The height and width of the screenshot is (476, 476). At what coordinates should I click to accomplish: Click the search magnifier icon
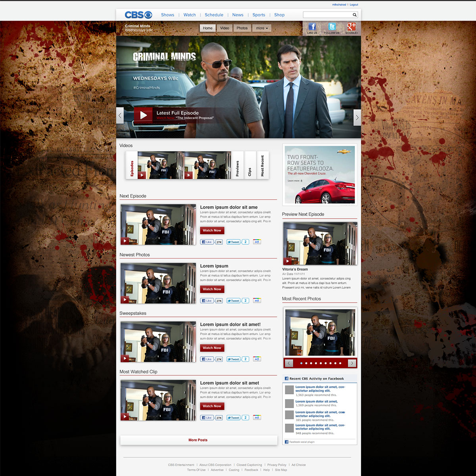pyautogui.click(x=355, y=15)
